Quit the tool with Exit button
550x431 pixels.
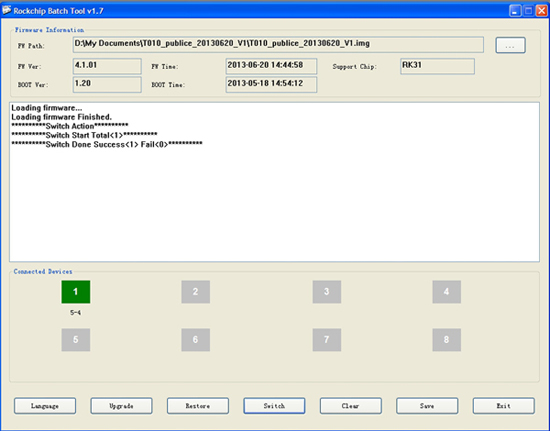(504, 406)
